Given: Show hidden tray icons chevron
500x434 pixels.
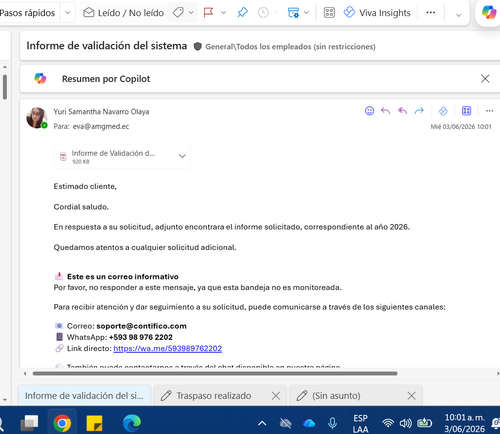Looking at the screenshot, I should click(x=262, y=423).
